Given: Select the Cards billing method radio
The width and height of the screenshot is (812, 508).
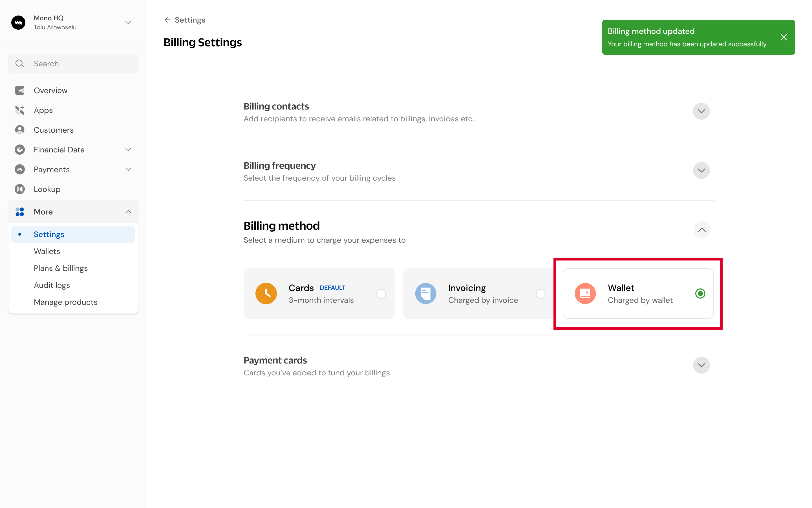Looking at the screenshot, I should (381, 294).
